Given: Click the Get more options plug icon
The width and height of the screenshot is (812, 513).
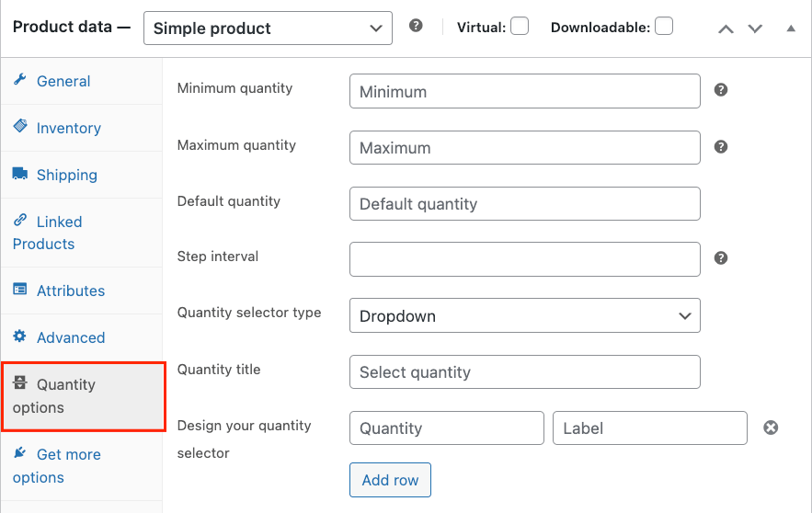Looking at the screenshot, I should [19, 452].
